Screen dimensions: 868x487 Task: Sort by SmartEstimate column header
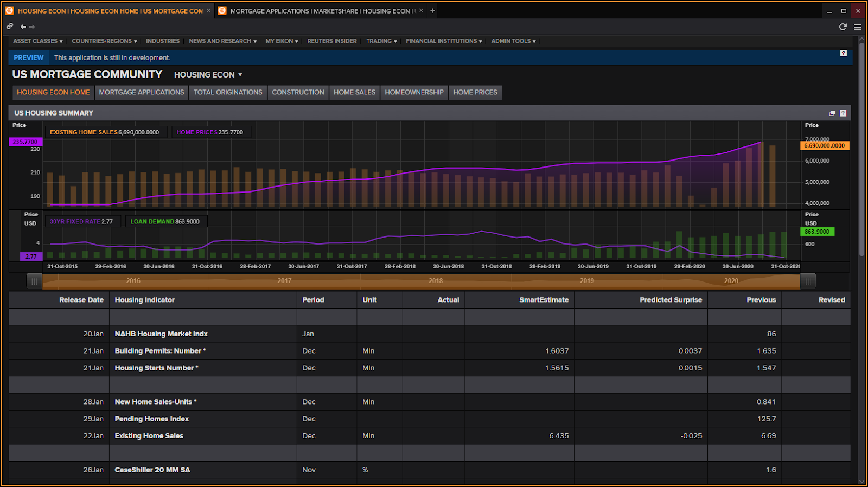click(520, 300)
